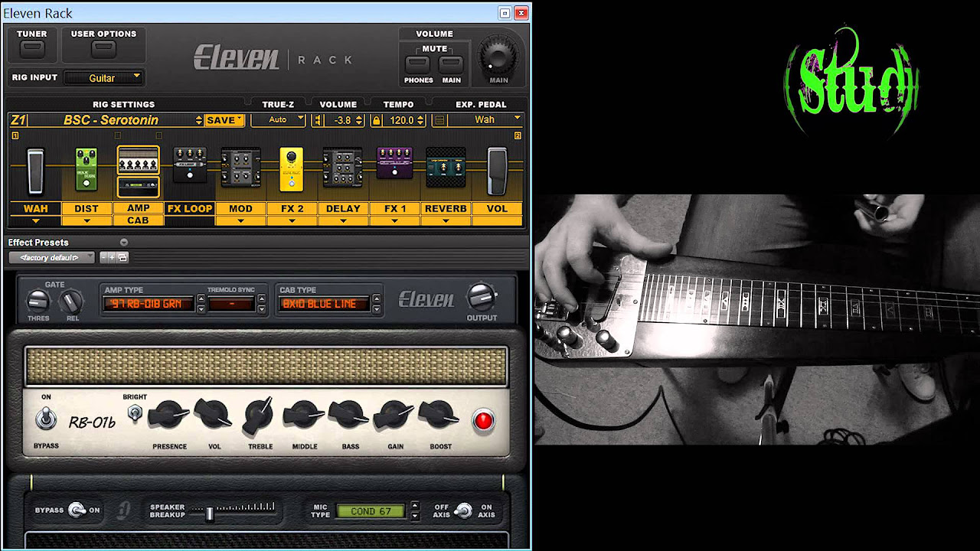Select the DELAY effect unit image

coord(342,168)
